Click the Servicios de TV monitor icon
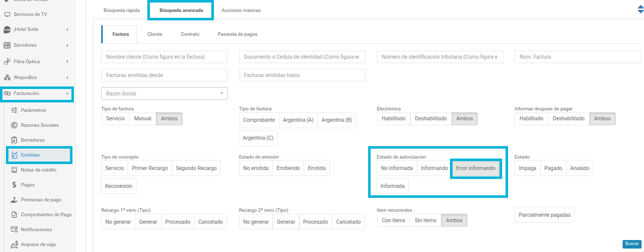This screenshot has height=252, width=644. [7, 14]
